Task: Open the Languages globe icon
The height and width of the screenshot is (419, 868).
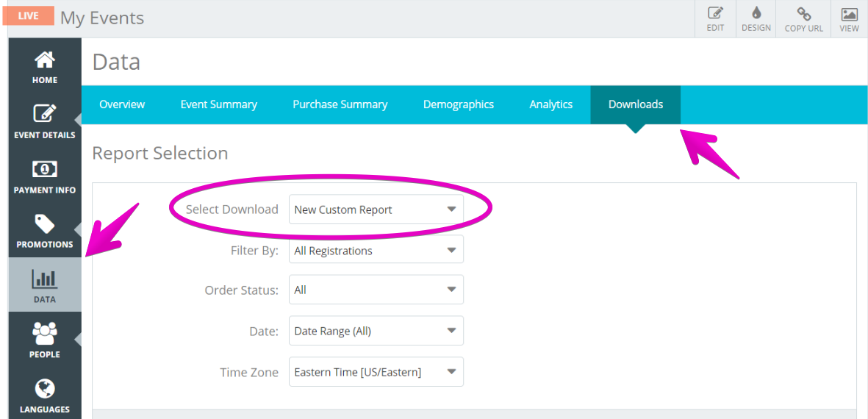Action: click(x=45, y=388)
